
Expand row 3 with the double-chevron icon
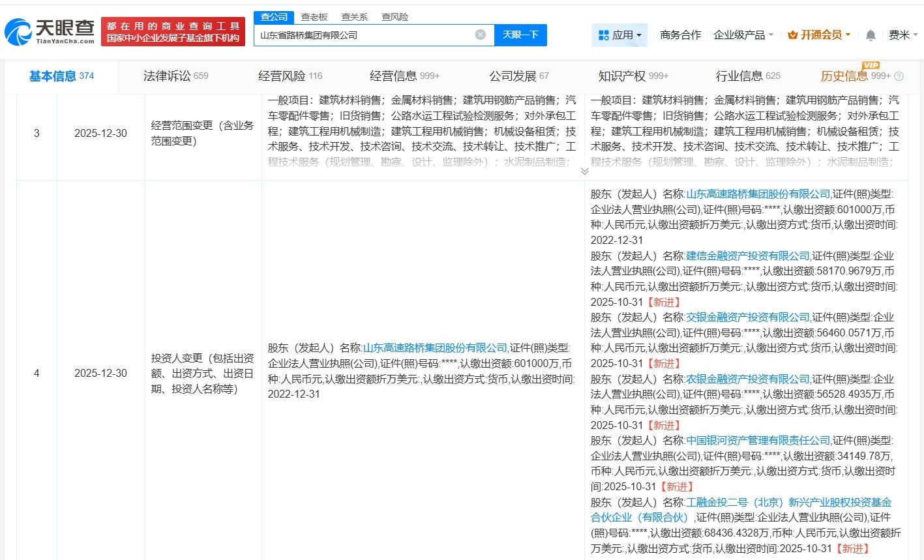point(584,171)
